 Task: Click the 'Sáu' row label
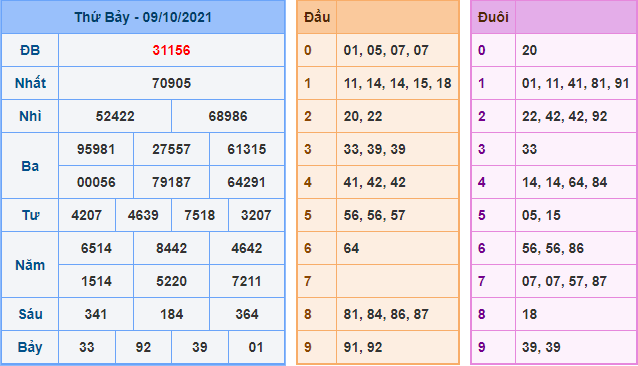[x=31, y=314]
